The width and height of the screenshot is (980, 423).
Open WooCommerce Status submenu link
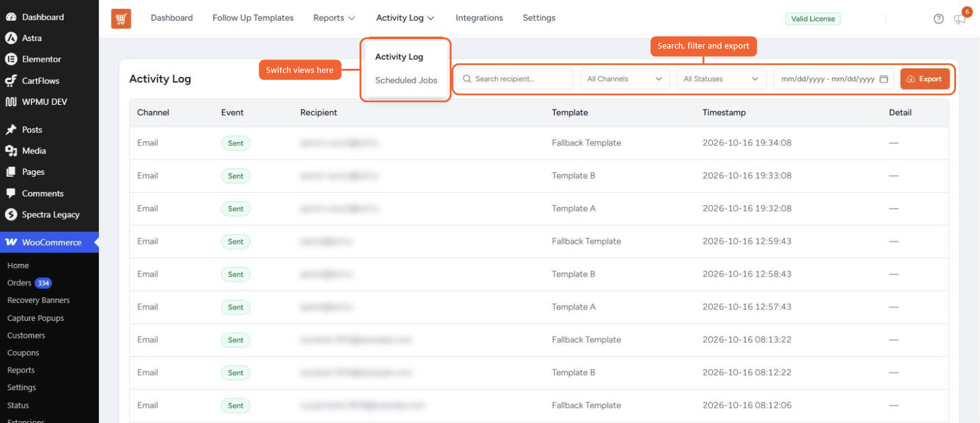(18, 405)
